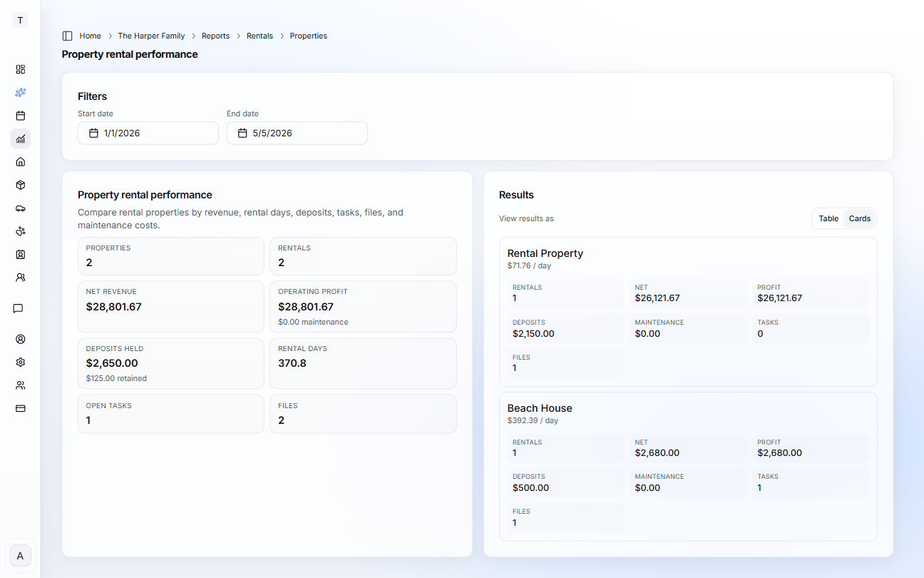Click the Rental Days tile showing 370.8
The width and height of the screenshot is (924, 578).
pos(363,363)
